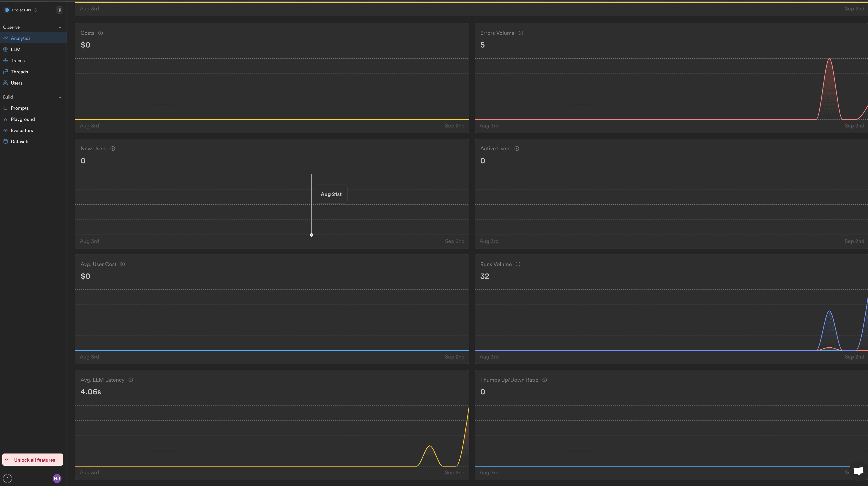Expand the Observe section chevron
The image size is (868, 486).
(x=60, y=27)
